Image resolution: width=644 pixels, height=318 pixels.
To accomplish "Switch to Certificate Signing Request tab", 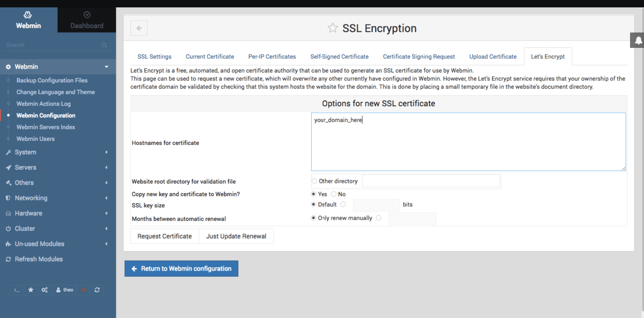I will click(x=419, y=56).
